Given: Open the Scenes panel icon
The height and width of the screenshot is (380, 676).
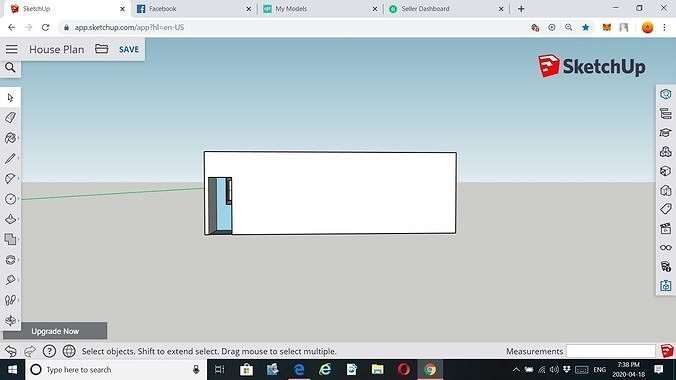Looking at the screenshot, I should click(666, 228).
